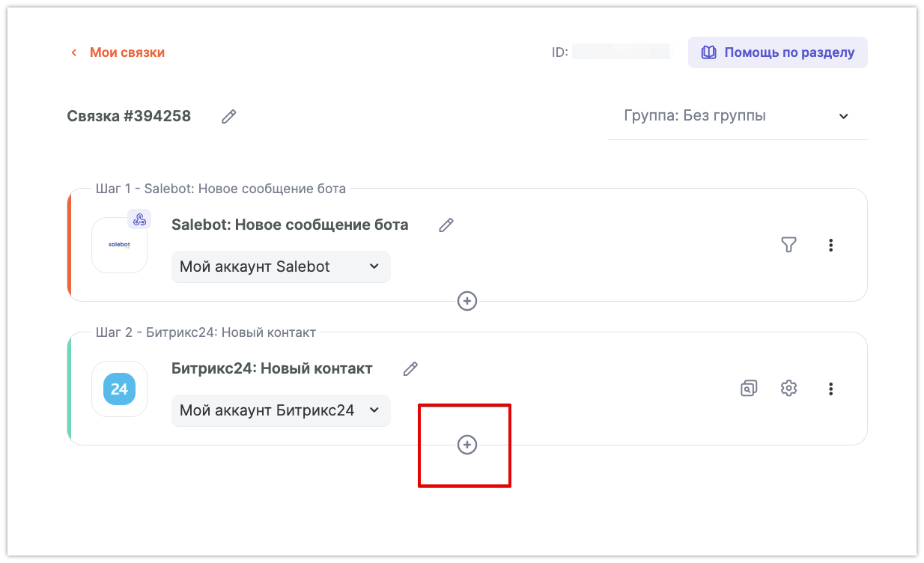Add a new step after Битрикс24 step
The image size is (924, 563).
click(467, 445)
